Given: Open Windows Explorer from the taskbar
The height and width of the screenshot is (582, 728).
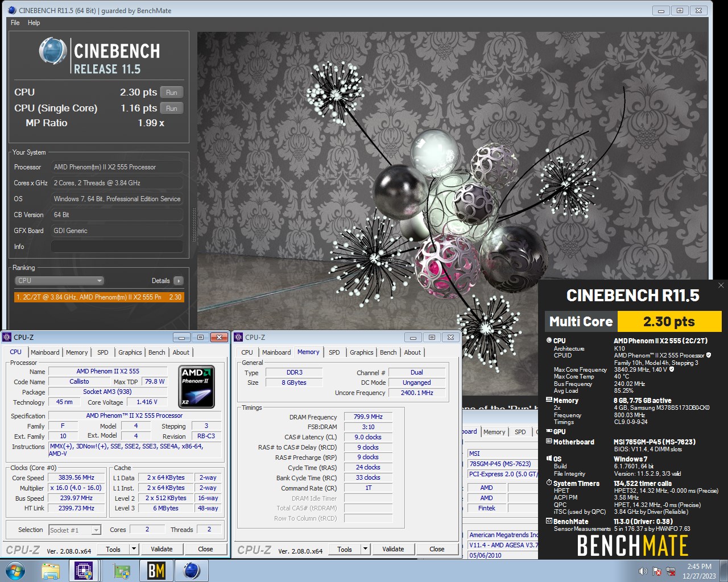Looking at the screenshot, I should click(x=50, y=571).
